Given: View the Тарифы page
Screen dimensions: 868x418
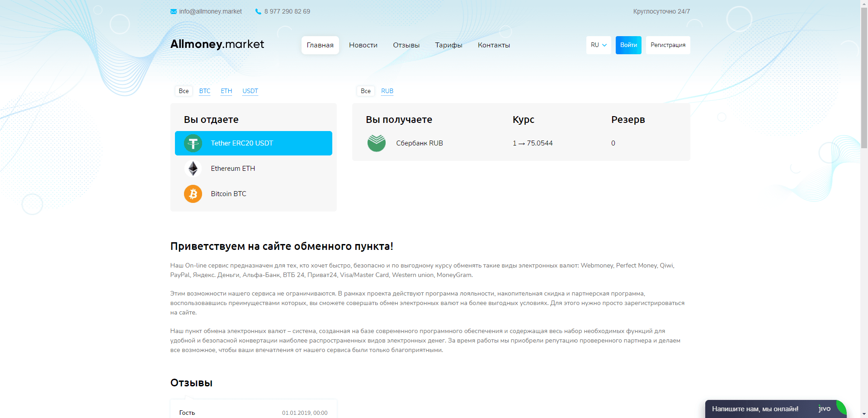Looking at the screenshot, I should coord(448,45).
